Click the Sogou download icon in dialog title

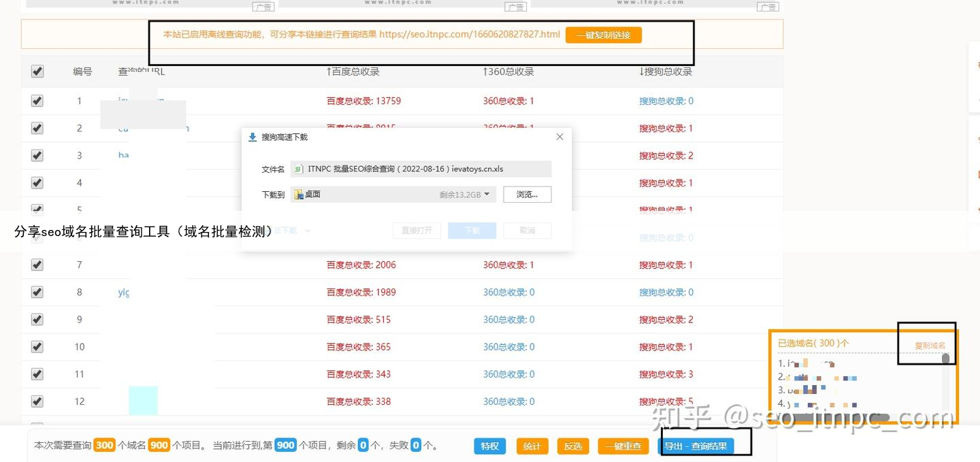252,137
